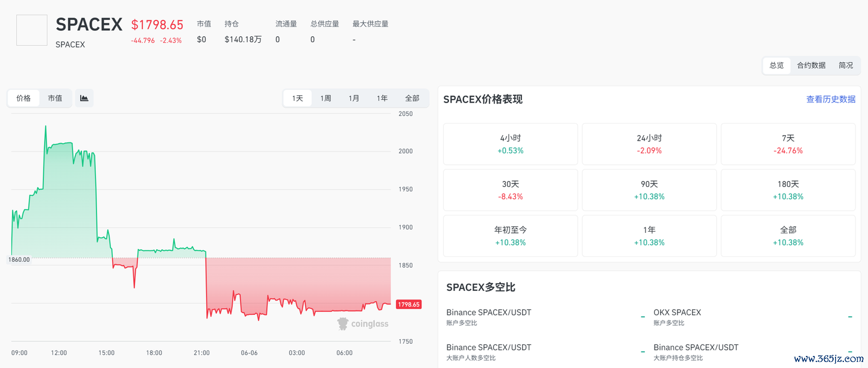Select the 1年 time range
Image resolution: width=868 pixels, height=368 pixels.
[x=382, y=98]
